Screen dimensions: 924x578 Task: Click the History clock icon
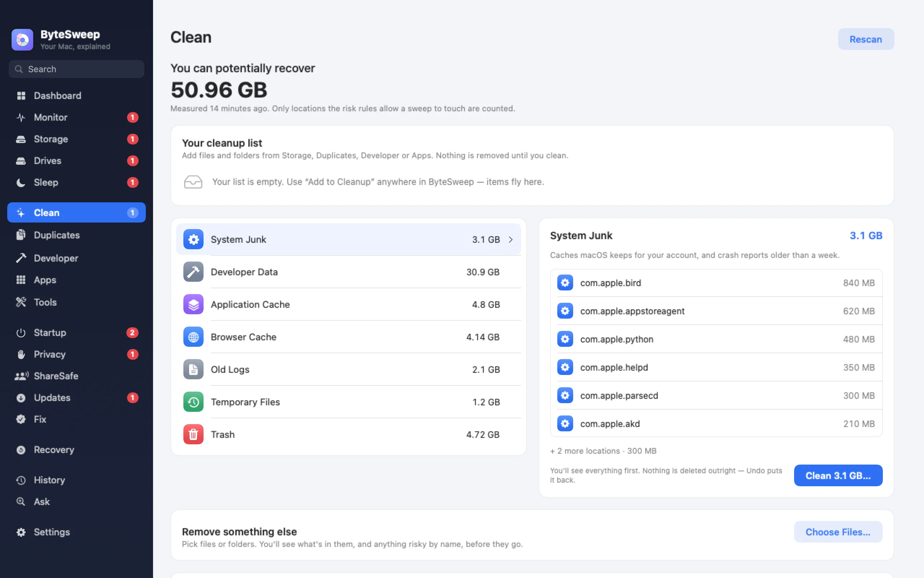tap(21, 480)
